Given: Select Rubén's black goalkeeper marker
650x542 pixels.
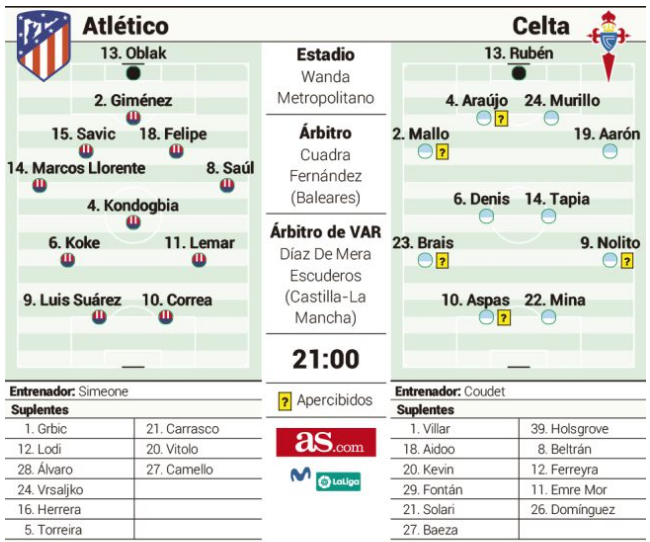Looking at the screenshot, I should pyautogui.click(x=519, y=73).
